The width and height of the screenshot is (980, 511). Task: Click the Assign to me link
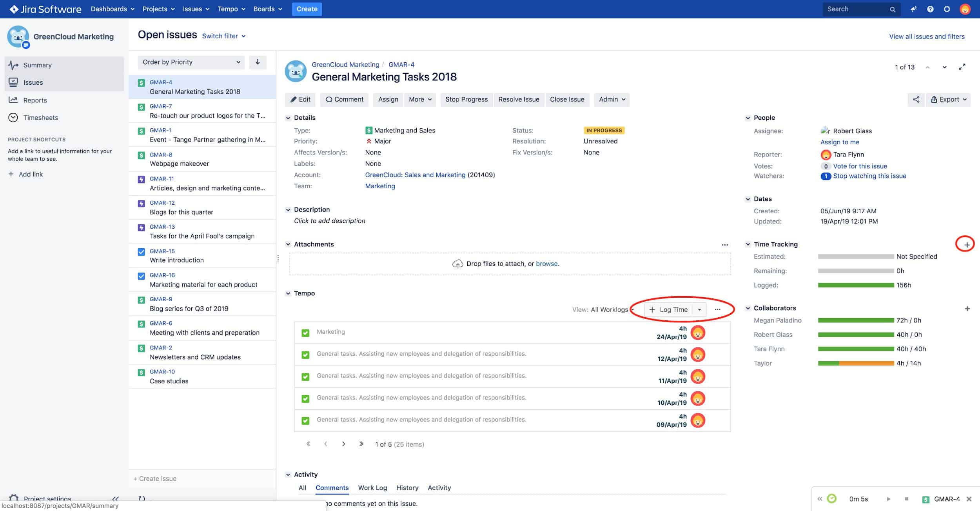click(840, 142)
